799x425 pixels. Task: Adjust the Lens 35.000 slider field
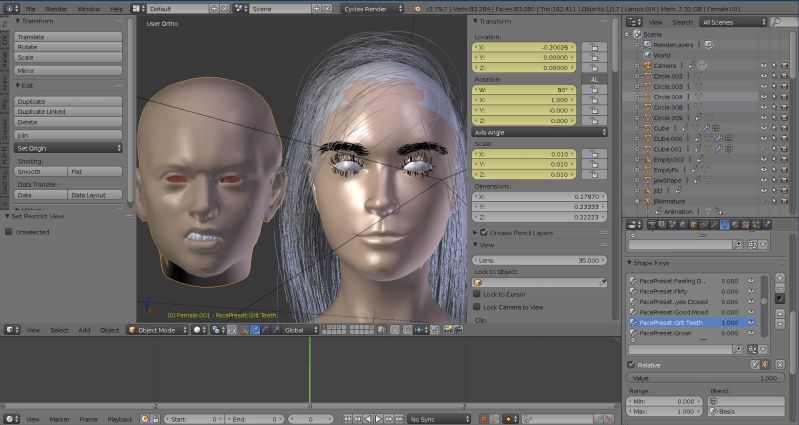point(540,260)
